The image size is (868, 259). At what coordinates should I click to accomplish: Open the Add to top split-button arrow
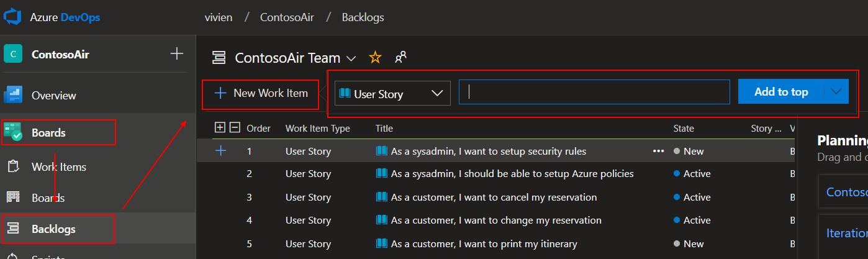[x=836, y=92]
